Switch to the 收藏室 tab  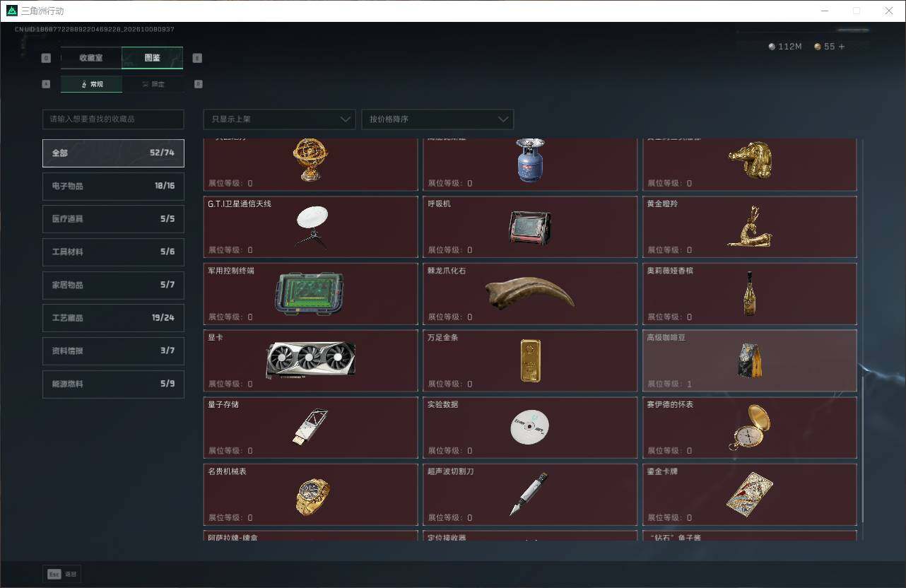click(91, 58)
